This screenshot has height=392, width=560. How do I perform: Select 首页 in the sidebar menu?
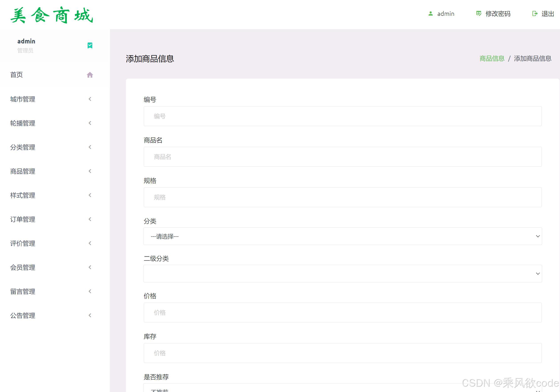[x=16, y=75]
